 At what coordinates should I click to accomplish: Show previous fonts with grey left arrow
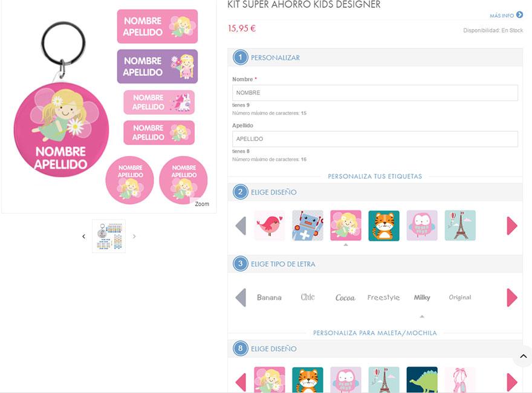click(241, 297)
